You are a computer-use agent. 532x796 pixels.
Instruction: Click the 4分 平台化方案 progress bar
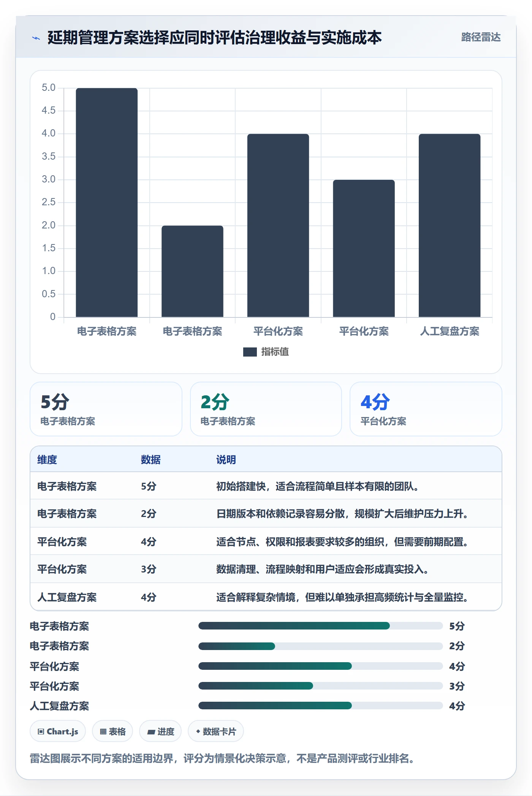click(320, 666)
